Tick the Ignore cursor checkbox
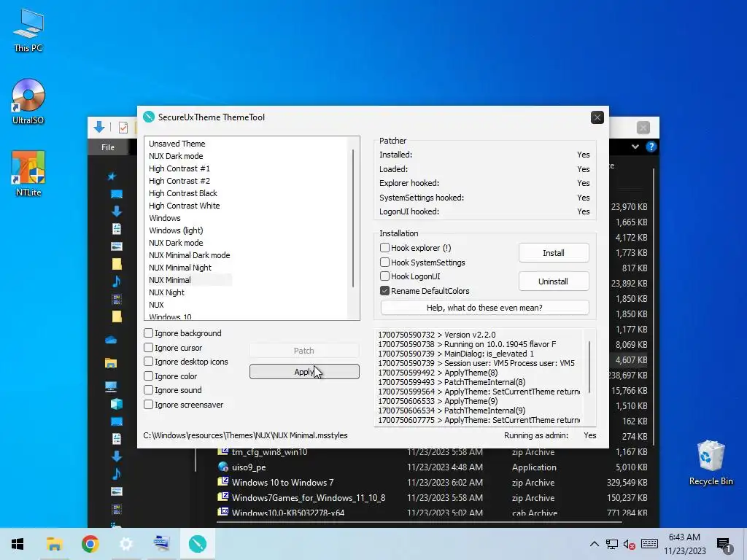The image size is (747, 560). coord(148,347)
